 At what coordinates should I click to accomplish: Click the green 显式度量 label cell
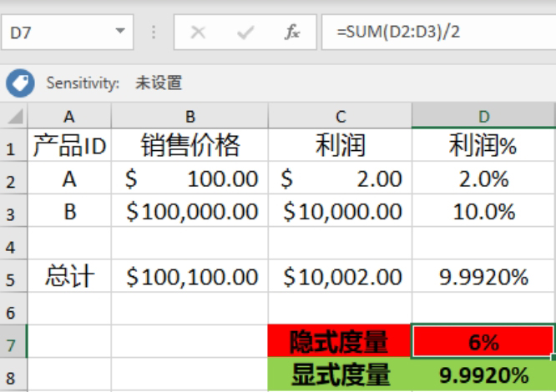[339, 374]
